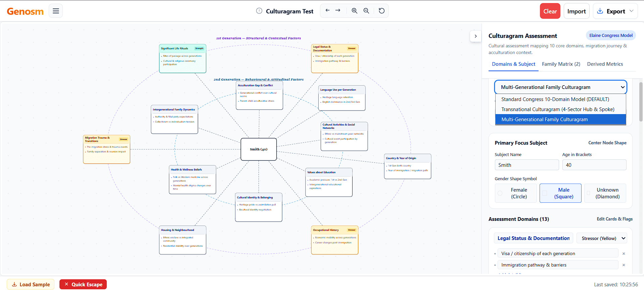Click the info icon beside Culturagram Test
Screen dimensions: 644x291
259,11
